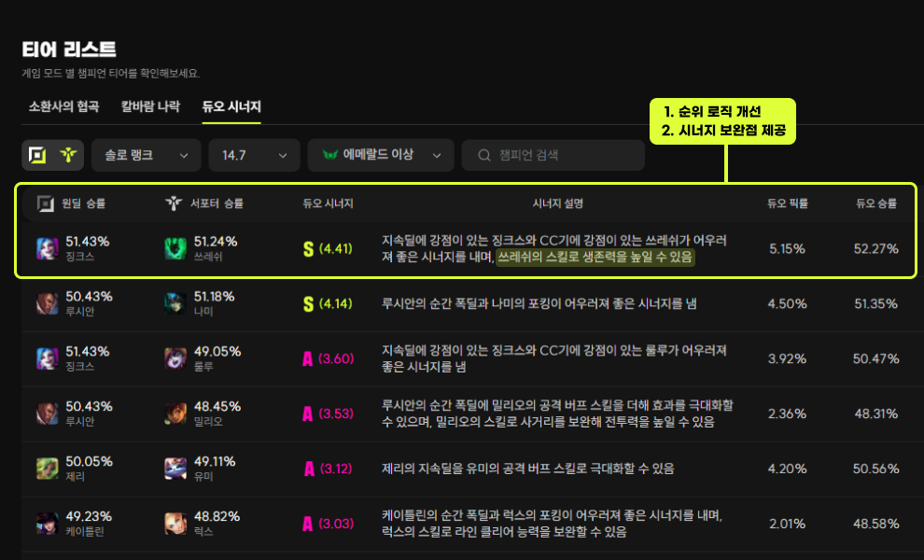Click the 50.05% 제리 win rate
The width and height of the screenshot is (924, 560).
pyautogui.click(x=89, y=462)
